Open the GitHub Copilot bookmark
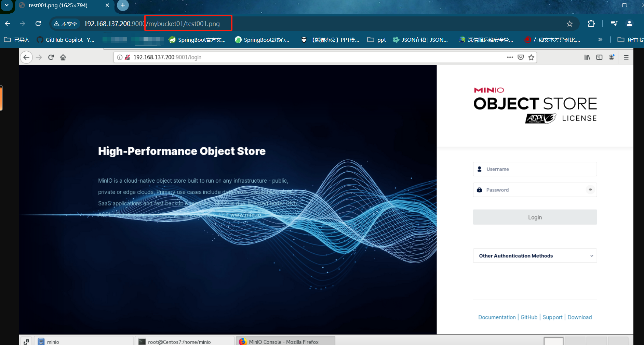 click(66, 40)
